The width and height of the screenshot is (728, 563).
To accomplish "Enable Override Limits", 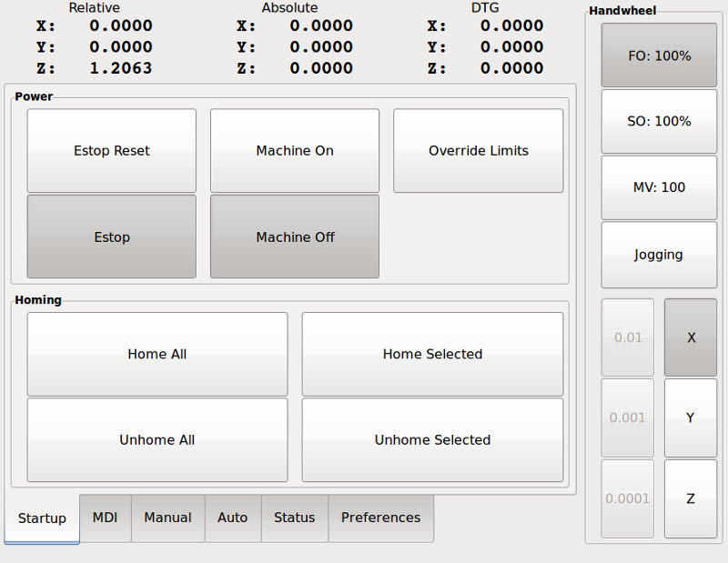I will [x=478, y=150].
